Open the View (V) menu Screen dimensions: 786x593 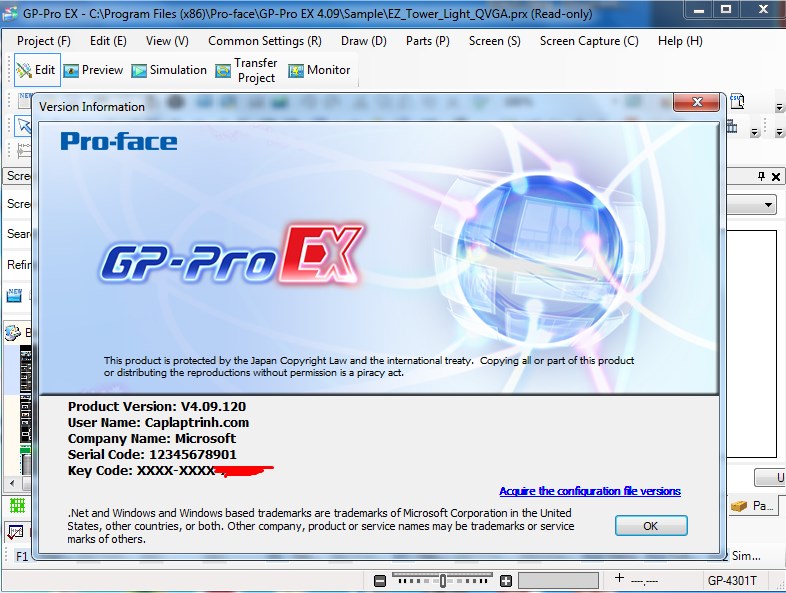(x=167, y=41)
